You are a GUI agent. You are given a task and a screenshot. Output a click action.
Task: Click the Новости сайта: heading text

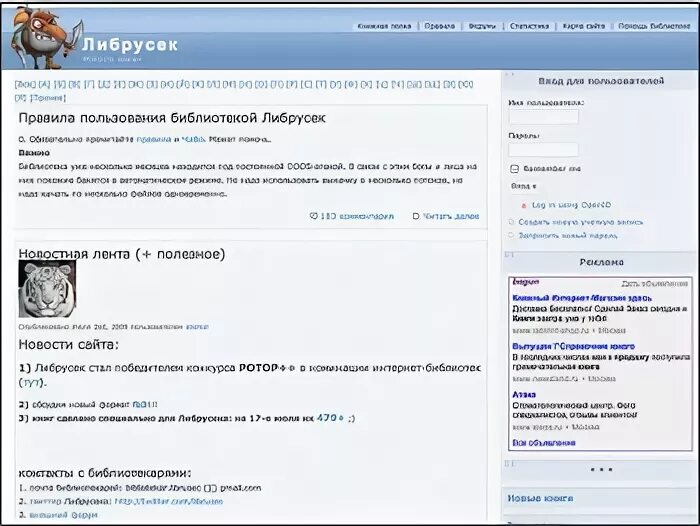tap(69, 345)
